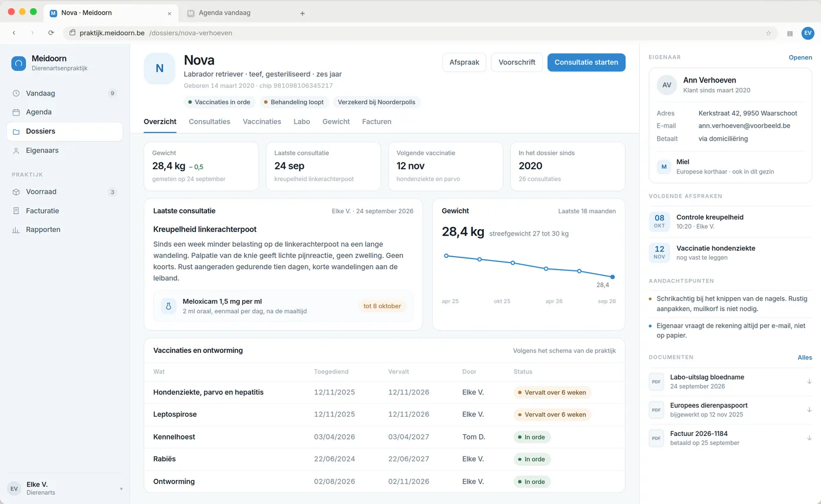This screenshot has height=504, width=821.
Task: Reload the page in browser
Action: pyautogui.click(x=51, y=33)
